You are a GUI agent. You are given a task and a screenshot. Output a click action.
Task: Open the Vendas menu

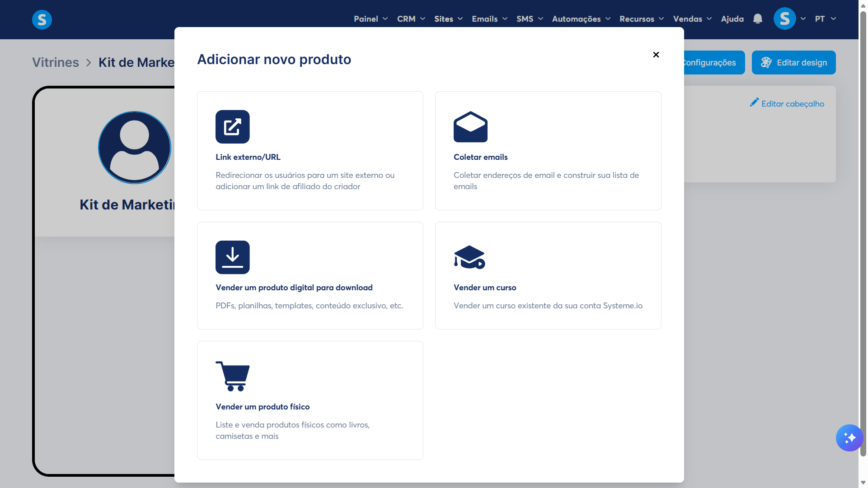click(x=692, y=19)
